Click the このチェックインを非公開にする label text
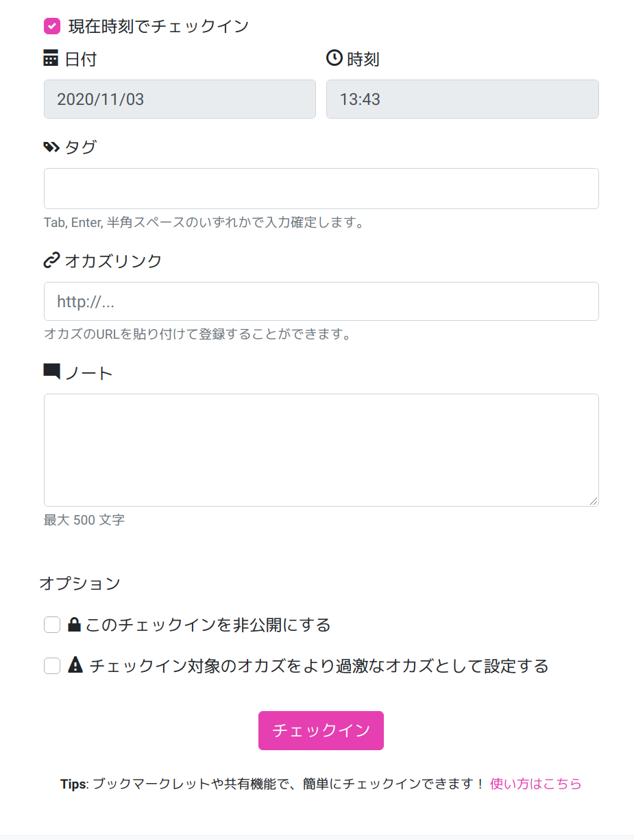Image resolution: width=634 pixels, height=840 pixels. click(208, 625)
